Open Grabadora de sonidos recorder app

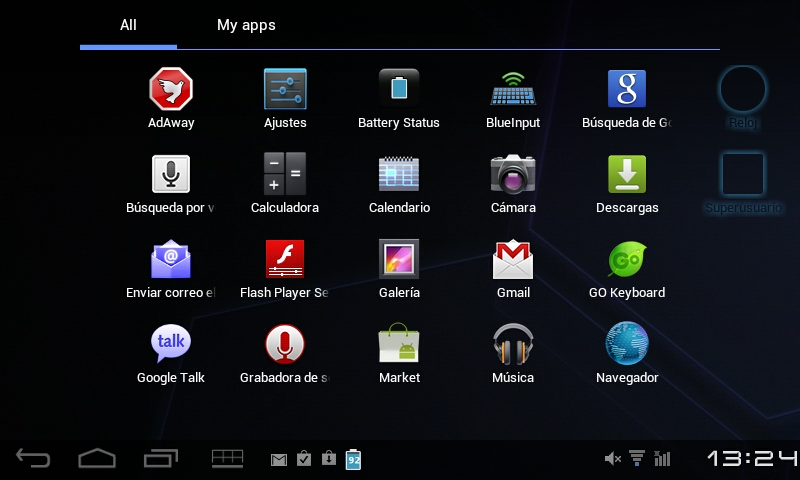285,354
